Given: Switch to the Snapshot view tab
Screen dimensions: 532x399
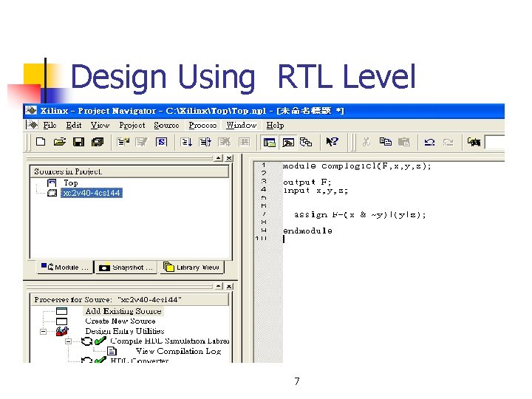Looking at the screenshot, I should point(126,267).
